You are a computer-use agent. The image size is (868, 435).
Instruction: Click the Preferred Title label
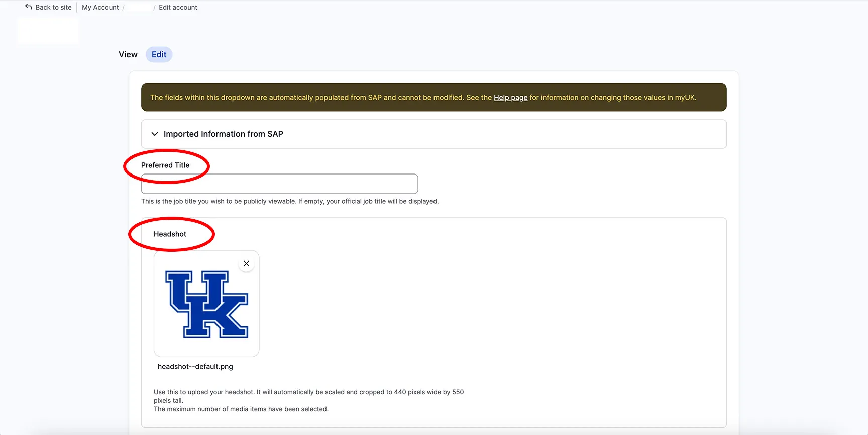pyautogui.click(x=165, y=165)
